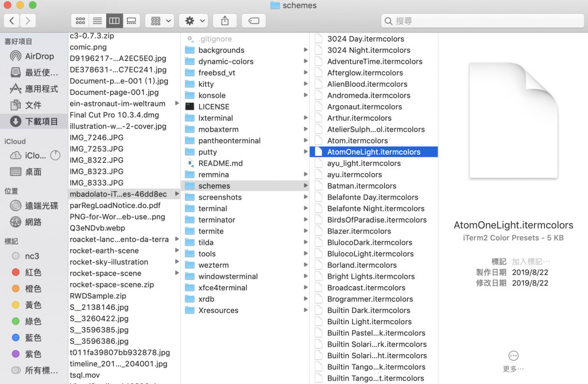Open the dynamic-colors folder
Viewport: 588px width, 384px height.
coord(246,61)
